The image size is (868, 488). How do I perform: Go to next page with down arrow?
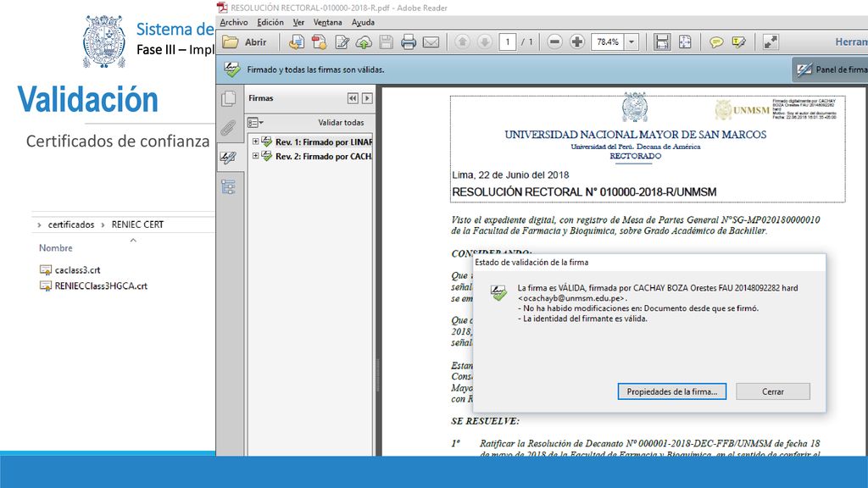pyautogui.click(x=484, y=42)
